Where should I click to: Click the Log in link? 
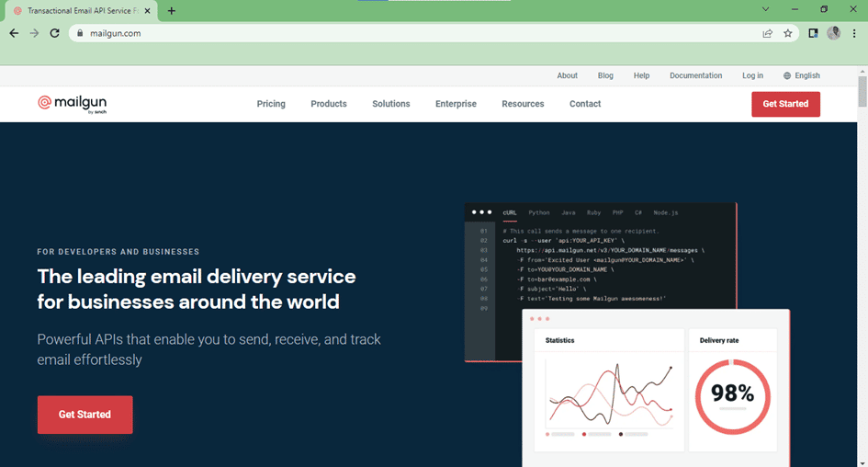pyautogui.click(x=752, y=76)
